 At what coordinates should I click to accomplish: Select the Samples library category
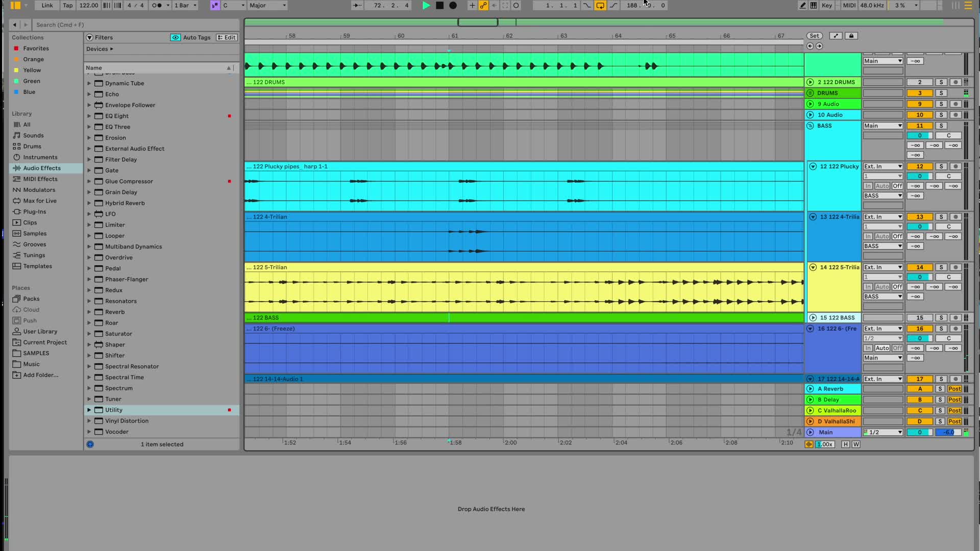coord(35,234)
